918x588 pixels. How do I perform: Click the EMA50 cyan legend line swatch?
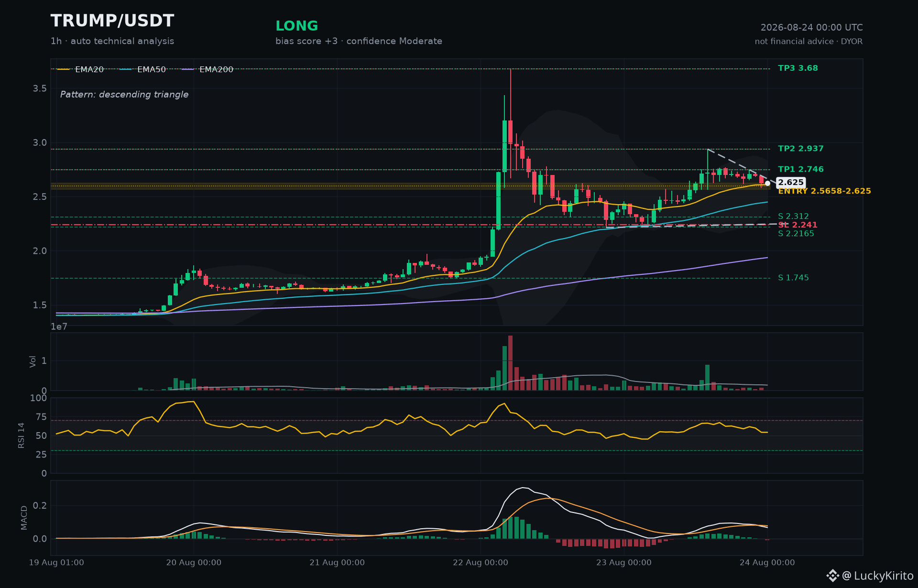click(x=126, y=70)
